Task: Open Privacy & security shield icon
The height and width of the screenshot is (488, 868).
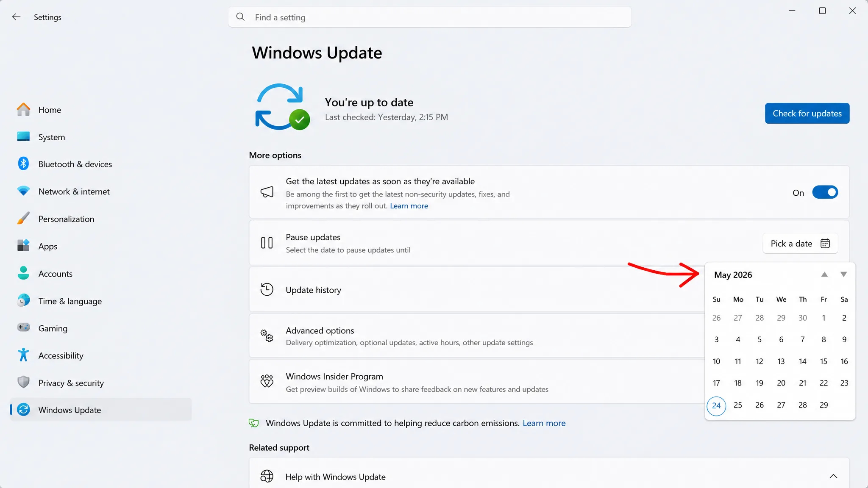Action: tap(23, 382)
